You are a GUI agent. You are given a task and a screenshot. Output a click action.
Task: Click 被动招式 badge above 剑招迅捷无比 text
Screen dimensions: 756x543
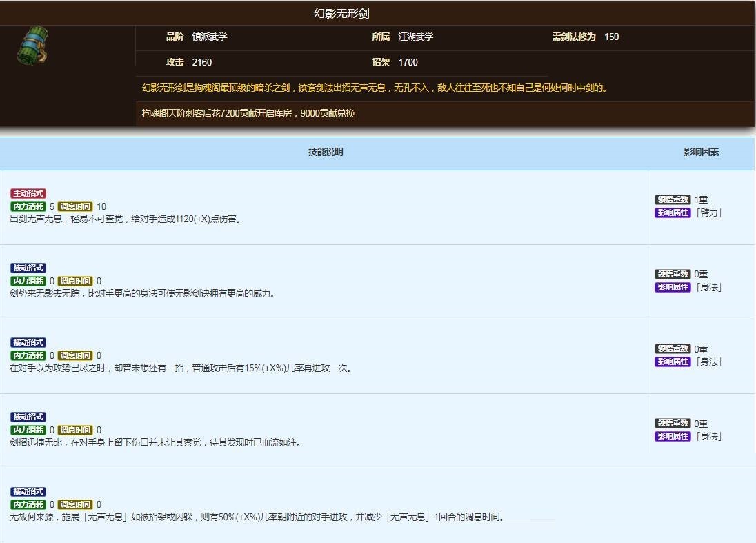click(x=28, y=417)
